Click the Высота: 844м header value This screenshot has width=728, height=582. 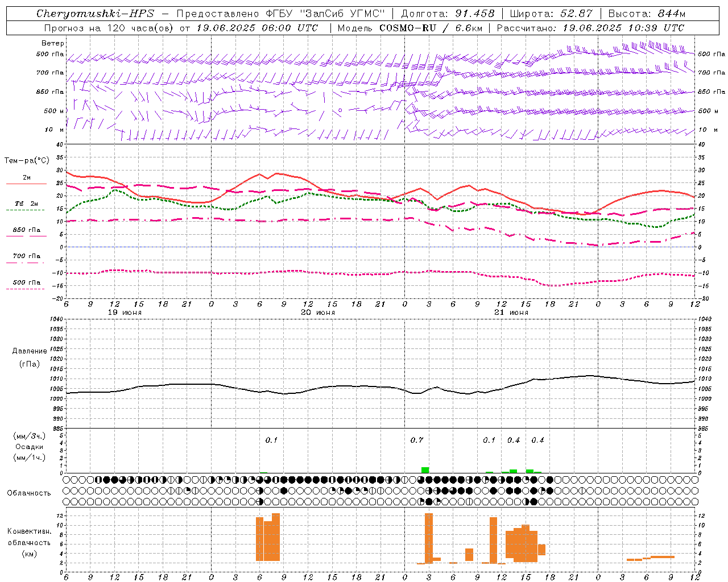pyautogui.click(x=647, y=14)
